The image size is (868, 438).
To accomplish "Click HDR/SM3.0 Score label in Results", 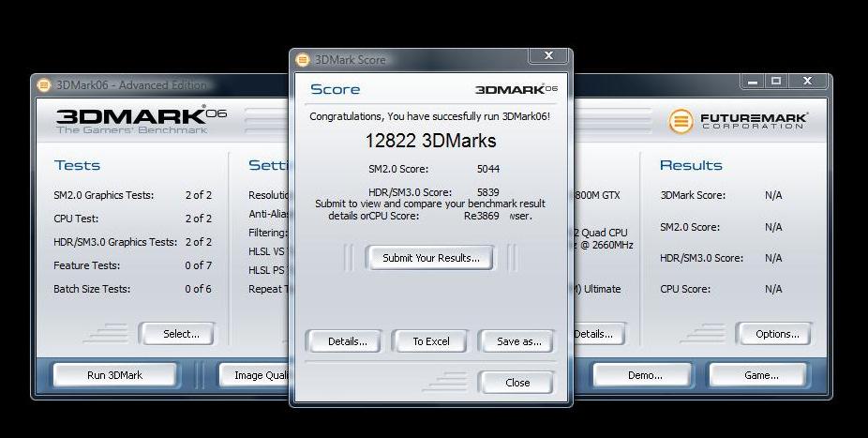I will (701, 258).
